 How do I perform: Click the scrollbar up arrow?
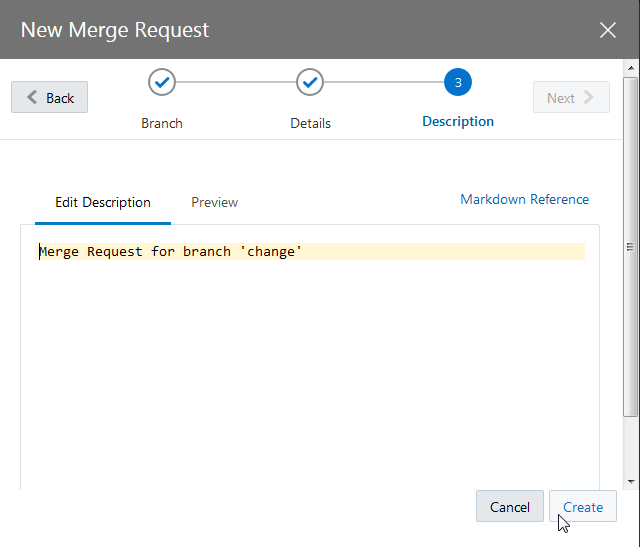(631, 68)
